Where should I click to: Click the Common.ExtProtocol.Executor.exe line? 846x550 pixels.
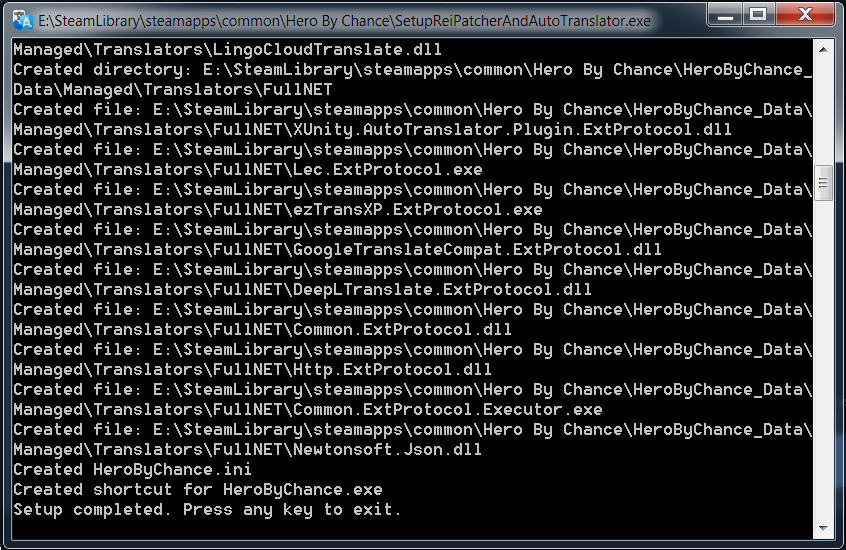coord(308,409)
